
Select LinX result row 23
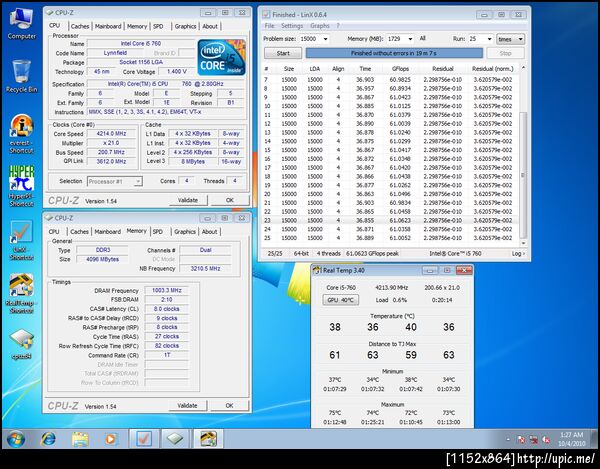[390, 220]
